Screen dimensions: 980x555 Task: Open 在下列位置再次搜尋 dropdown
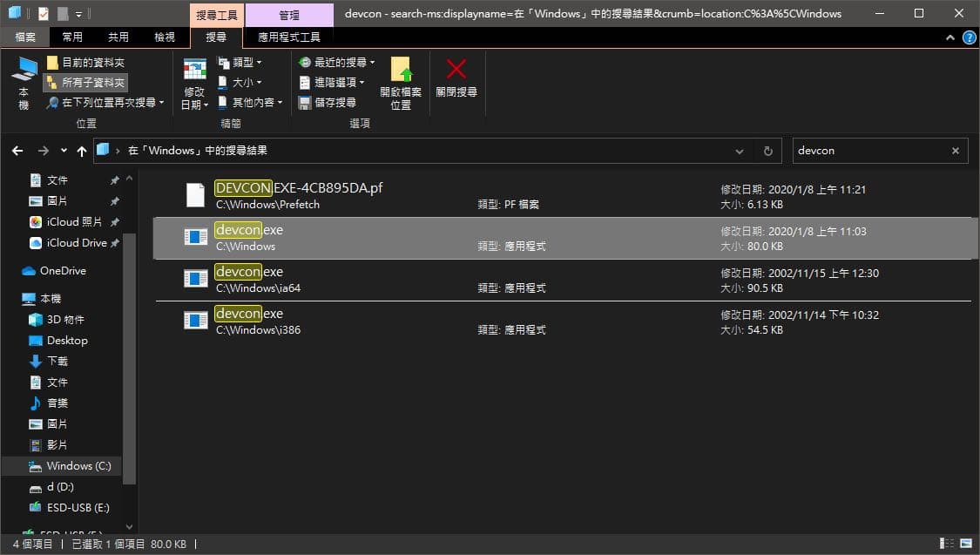pyautogui.click(x=105, y=103)
